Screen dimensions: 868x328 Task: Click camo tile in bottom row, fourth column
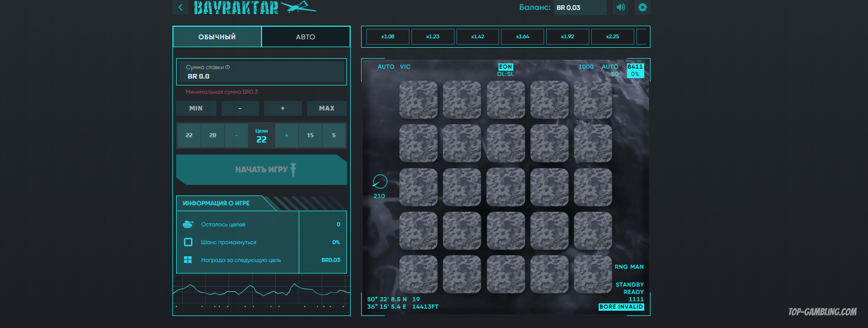click(549, 274)
